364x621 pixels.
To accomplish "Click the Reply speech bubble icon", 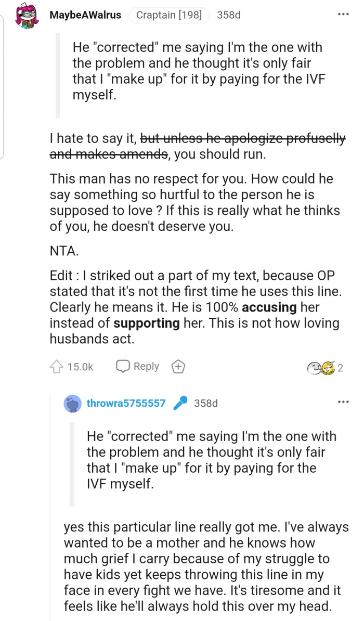I will point(123,367).
